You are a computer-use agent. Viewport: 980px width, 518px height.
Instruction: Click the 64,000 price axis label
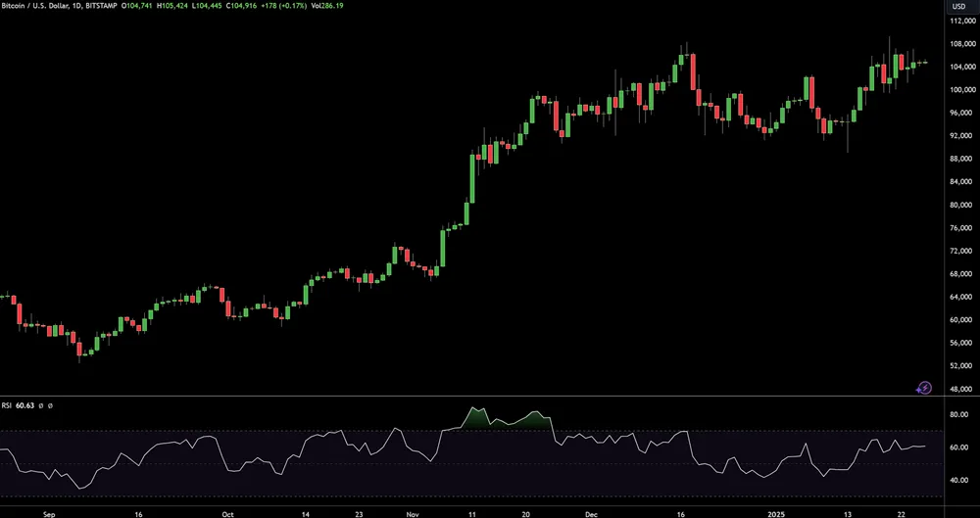960,297
